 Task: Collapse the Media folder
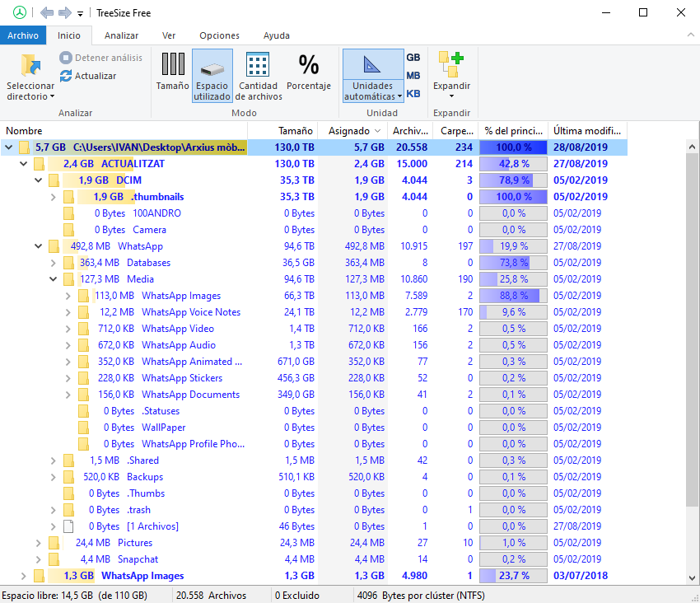(54, 279)
